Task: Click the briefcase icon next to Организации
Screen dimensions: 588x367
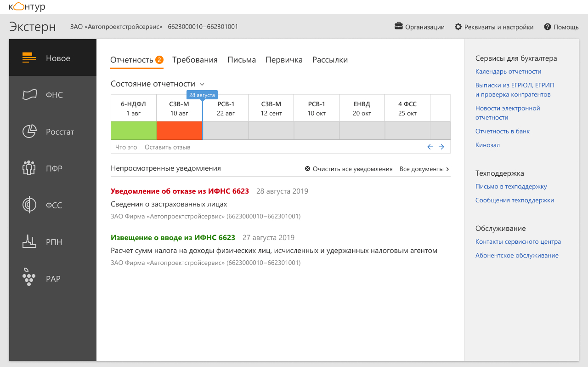Action: (x=399, y=26)
